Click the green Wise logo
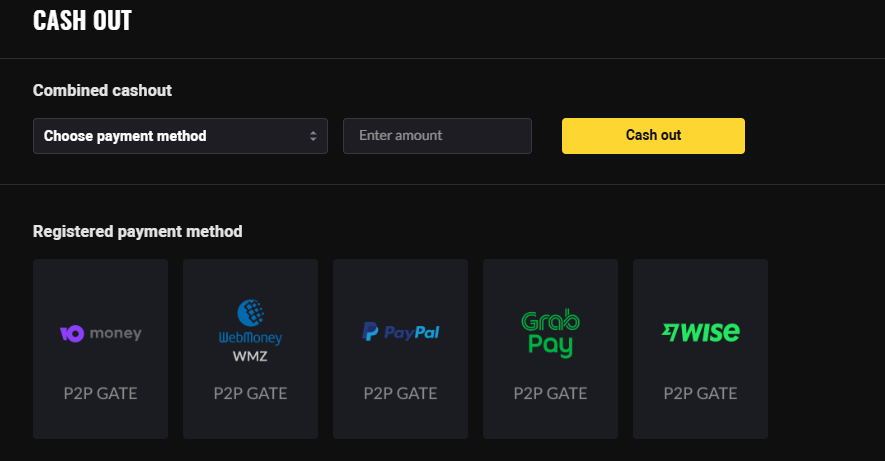 (700, 332)
